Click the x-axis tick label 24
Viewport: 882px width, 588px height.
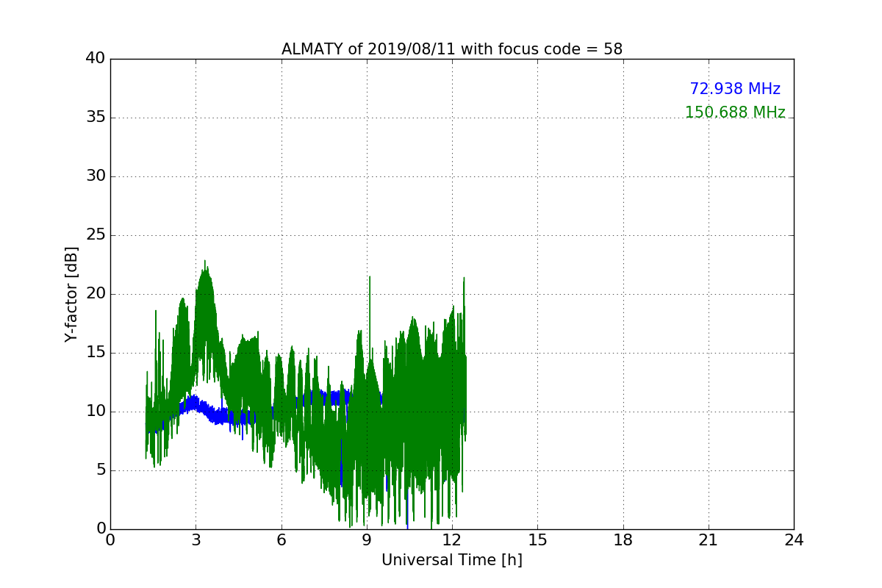coord(794,540)
